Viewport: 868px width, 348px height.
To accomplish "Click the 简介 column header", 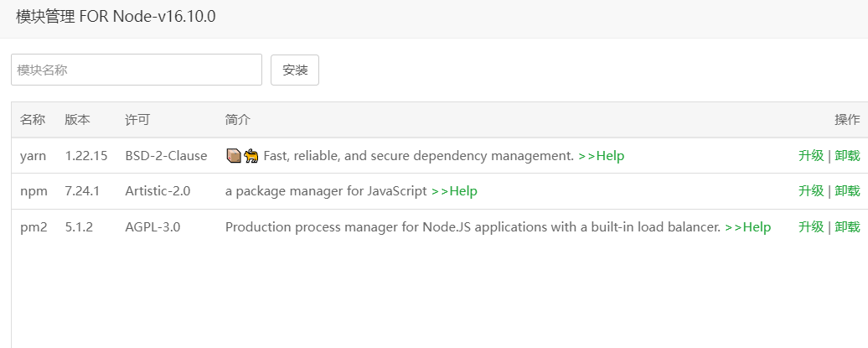I will (238, 120).
